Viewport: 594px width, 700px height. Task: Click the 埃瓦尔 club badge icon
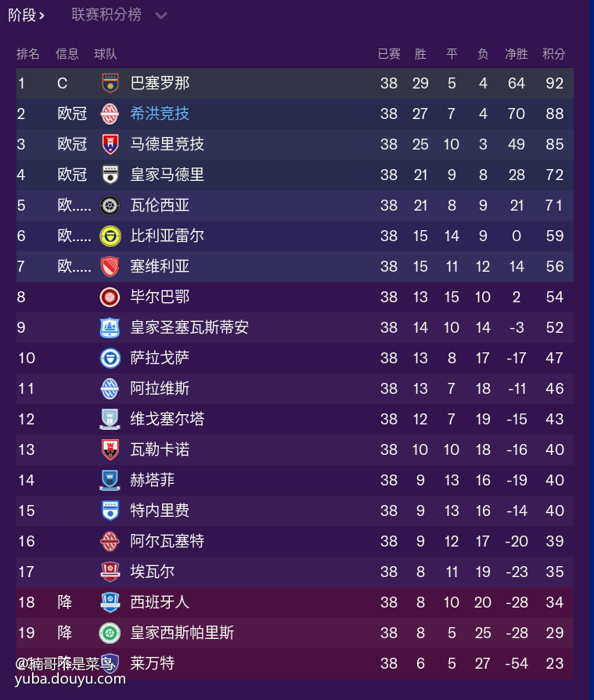110,572
